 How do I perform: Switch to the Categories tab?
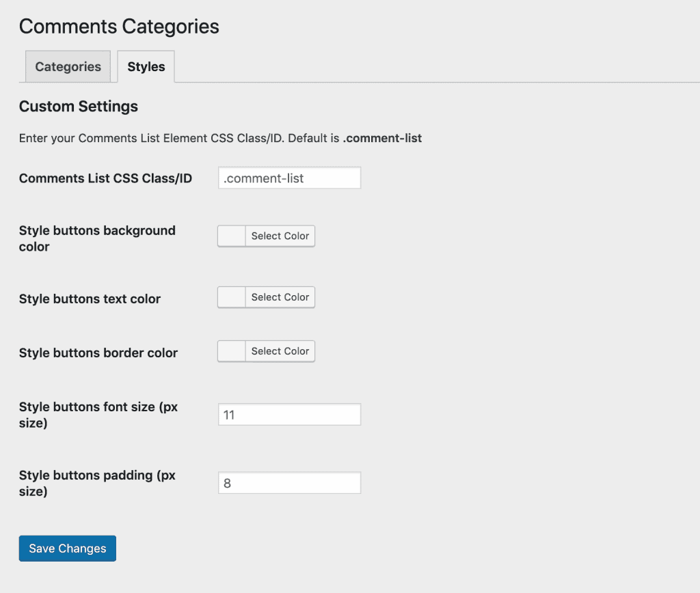click(x=68, y=66)
